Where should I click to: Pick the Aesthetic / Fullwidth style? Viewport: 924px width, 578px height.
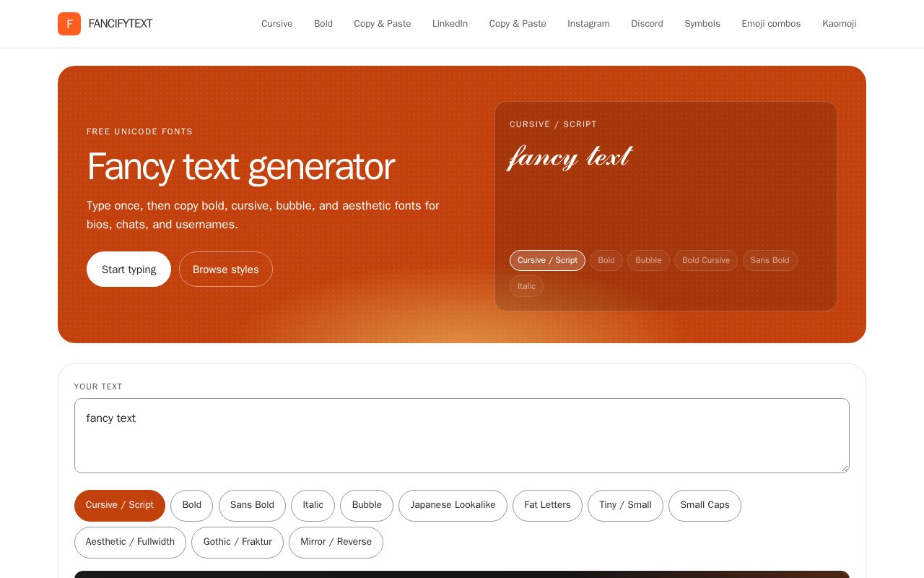click(x=130, y=543)
